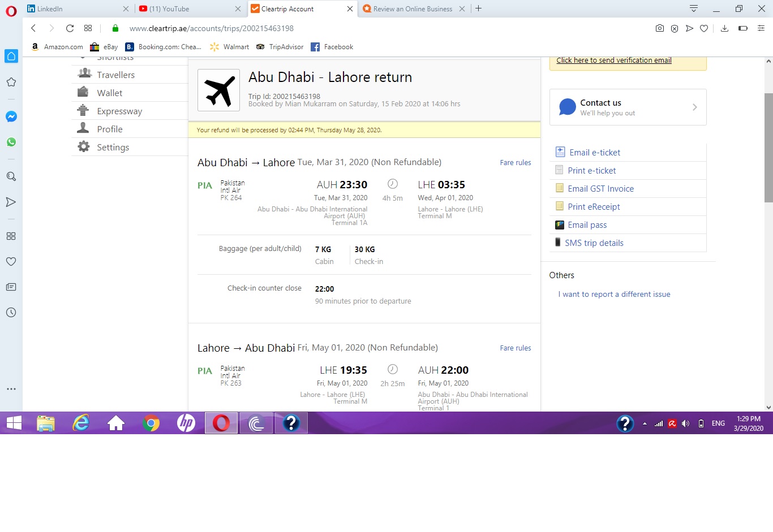Open the sidebar heart icon
The height and width of the screenshot is (532, 773).
click(11, 262)
